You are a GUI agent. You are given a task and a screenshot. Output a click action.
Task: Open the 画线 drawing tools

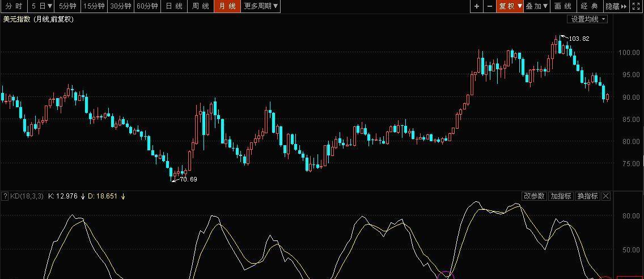pyautogui.click(x=563, y=6)
